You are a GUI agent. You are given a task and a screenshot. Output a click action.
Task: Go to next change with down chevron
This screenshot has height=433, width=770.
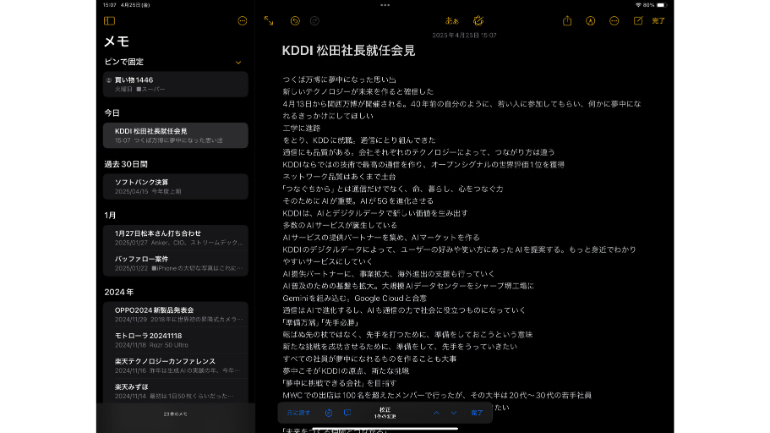tap(454, 413)
